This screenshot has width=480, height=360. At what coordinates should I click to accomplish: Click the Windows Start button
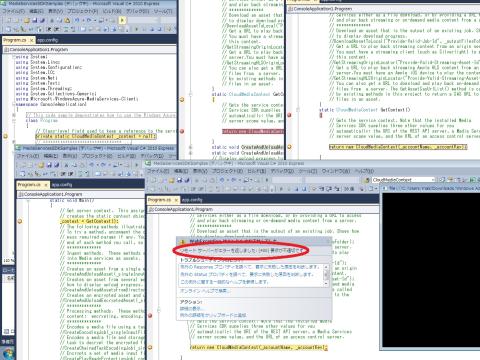[8, 353]
